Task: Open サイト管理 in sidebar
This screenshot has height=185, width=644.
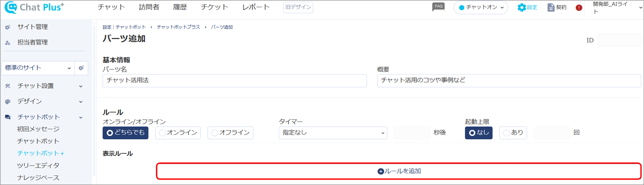Action: coord(32,27)
